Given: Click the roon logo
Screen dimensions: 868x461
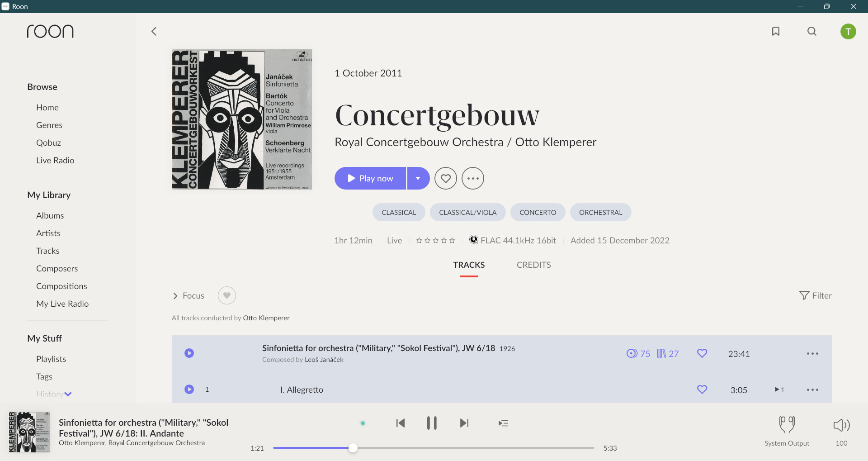Looking at the screenshot, I should click(50, 31).
